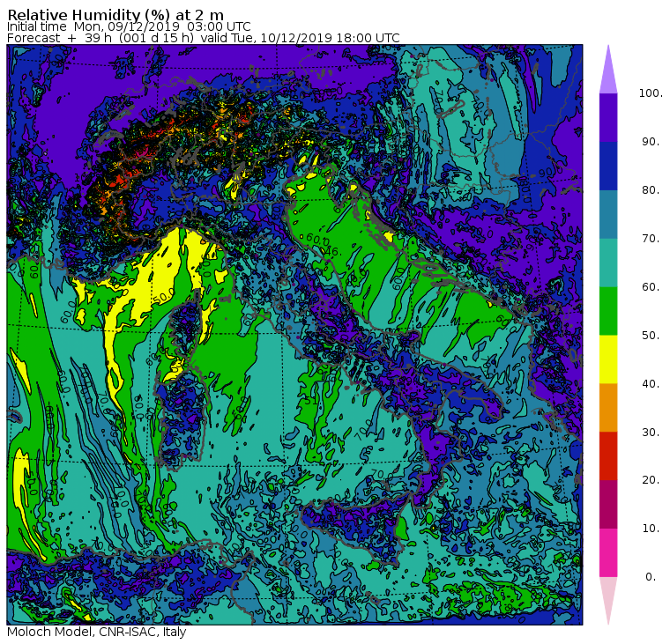This screenshot has height=644, width=670.
Task: Click the 70–80 steel blue legend band
Action: coord(608,214)
